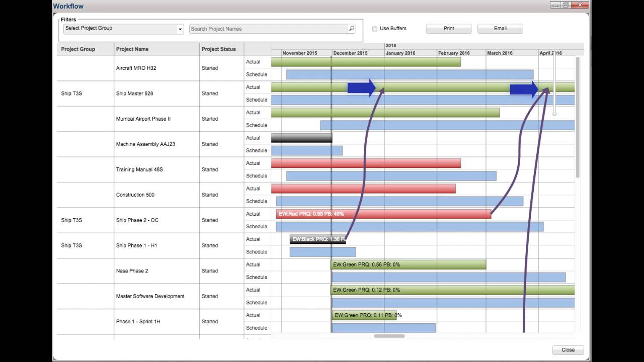This screenshot has width=644, height=362.
Task: Select Master Software Development project name
Action: pos(150,296)
